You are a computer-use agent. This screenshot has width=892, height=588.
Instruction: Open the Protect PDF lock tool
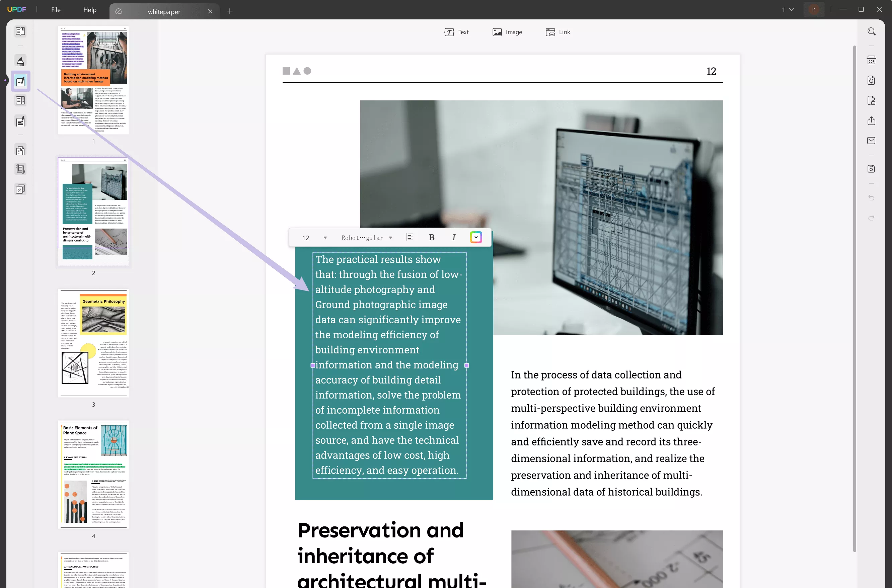click(x=871, y=100)
